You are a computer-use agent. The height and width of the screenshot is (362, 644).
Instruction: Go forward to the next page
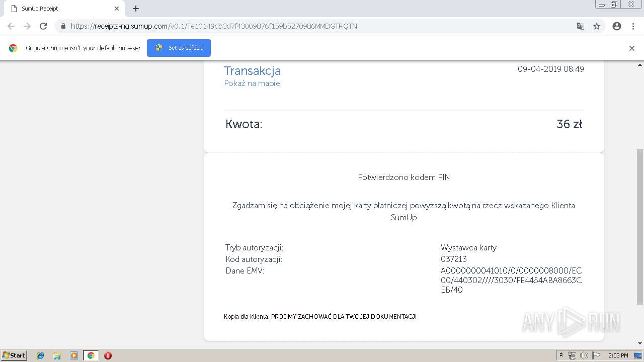pyautogui.click(x=27, y=26)
